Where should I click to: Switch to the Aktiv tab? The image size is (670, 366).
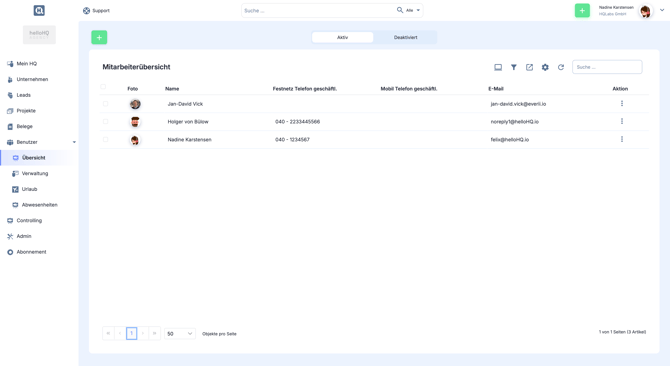click(342, 38)
